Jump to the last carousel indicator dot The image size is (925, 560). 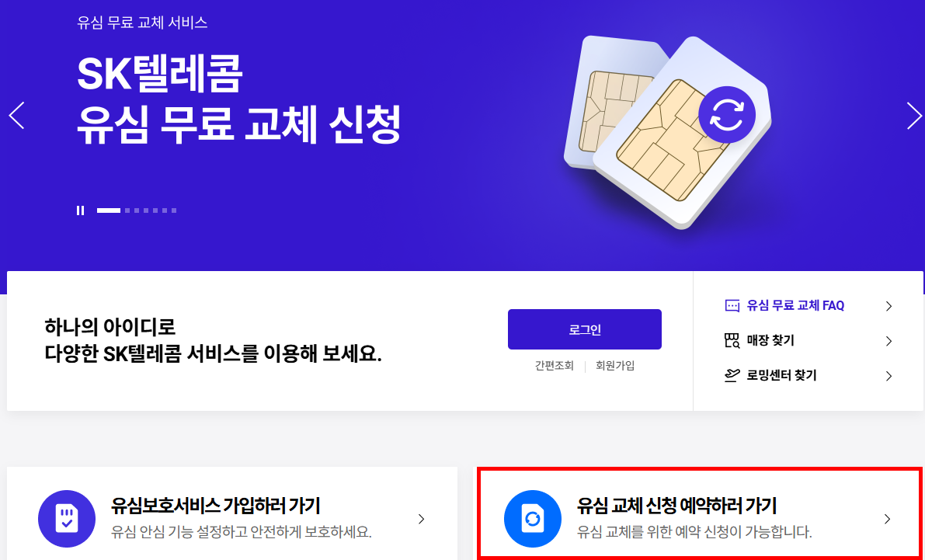tap(174, 210)
